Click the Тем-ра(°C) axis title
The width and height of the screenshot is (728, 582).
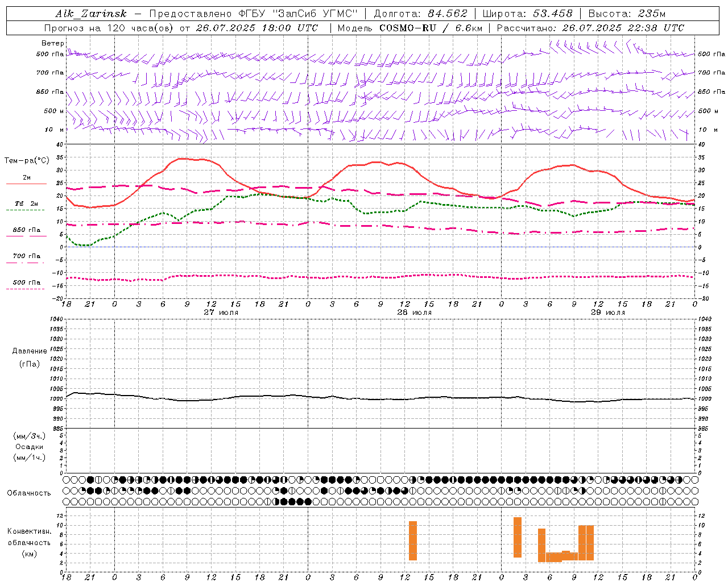click(x=27, y=161)
